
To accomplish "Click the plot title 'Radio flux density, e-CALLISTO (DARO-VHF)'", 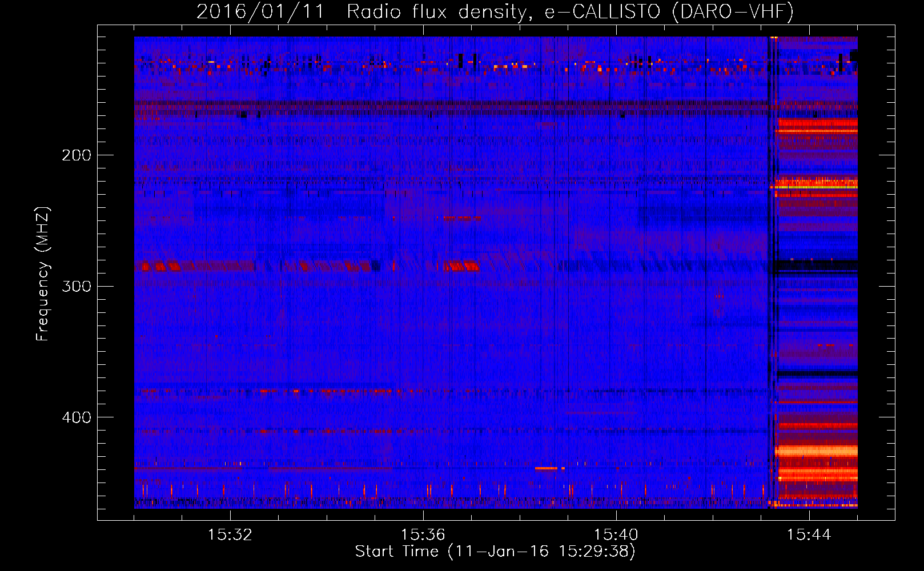I will 570,11.
